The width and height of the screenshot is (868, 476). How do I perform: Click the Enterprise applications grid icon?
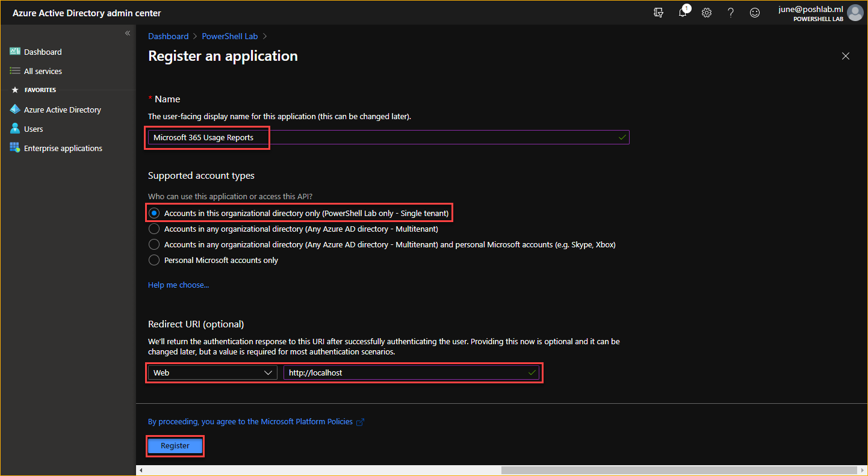pyautogui.click(x=15, y=148)
